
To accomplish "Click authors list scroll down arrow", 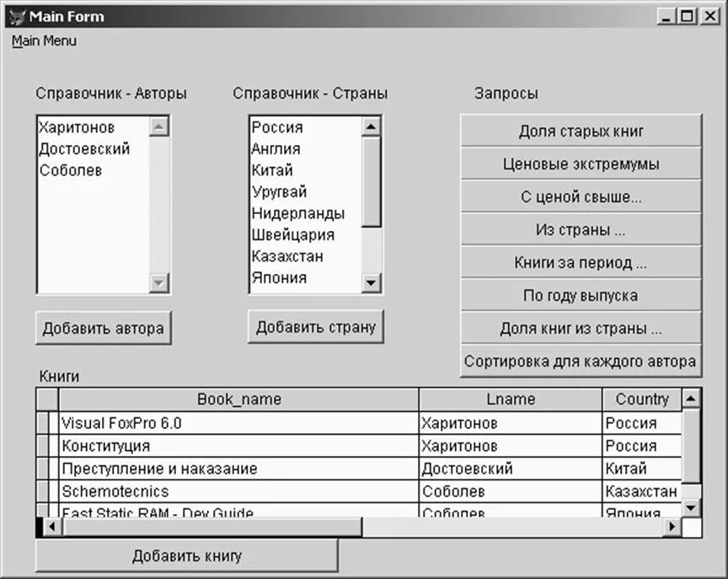I will [x=158, y=283].
